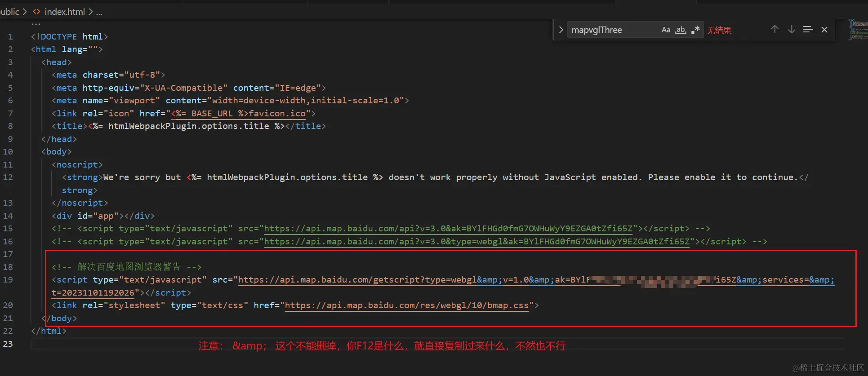868x376 pixels.
Task: Toggle Find in Selection icon
Action: [x=808, y=30]
